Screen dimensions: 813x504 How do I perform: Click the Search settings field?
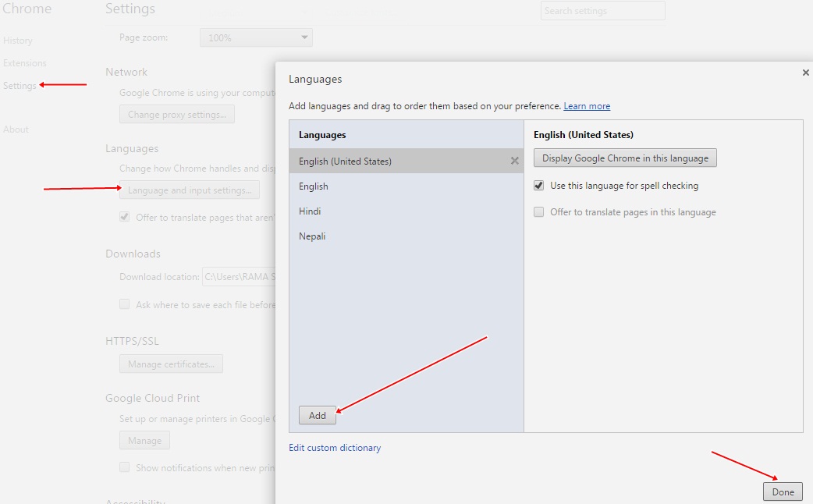602,10
